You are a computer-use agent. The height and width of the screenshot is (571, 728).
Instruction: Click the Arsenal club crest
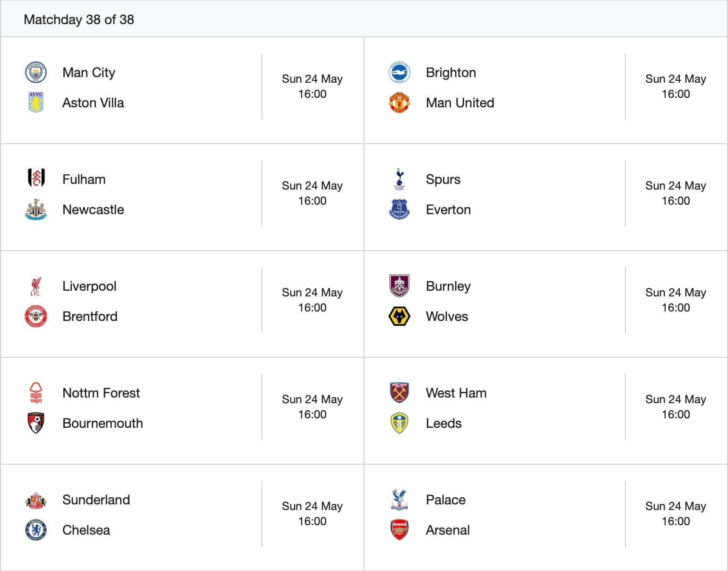399,530
